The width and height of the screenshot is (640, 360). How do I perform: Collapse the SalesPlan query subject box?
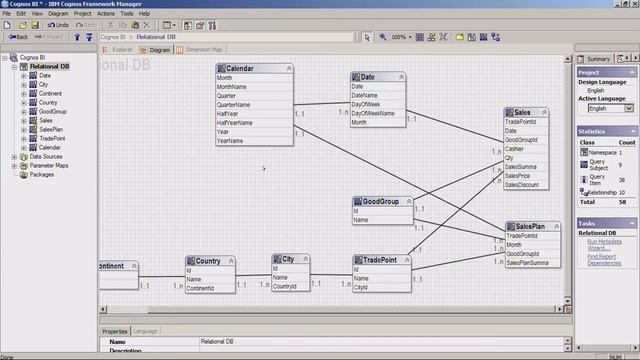tap(556, 227)
